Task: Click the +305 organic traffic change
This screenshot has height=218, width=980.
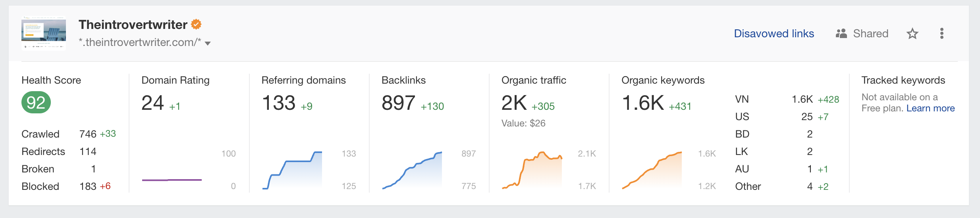Action: click(543, 106)
